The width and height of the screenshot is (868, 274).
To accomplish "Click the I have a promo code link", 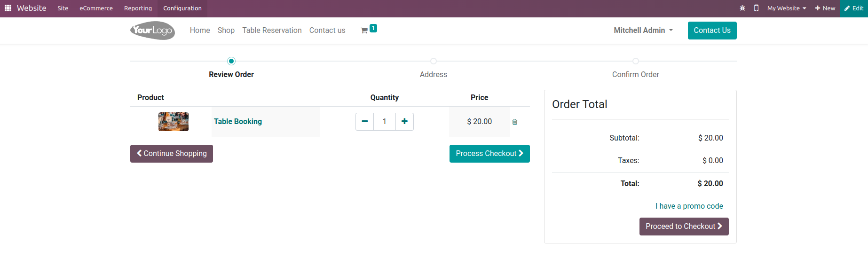I will pyautogui.click(x=689, y=206).
